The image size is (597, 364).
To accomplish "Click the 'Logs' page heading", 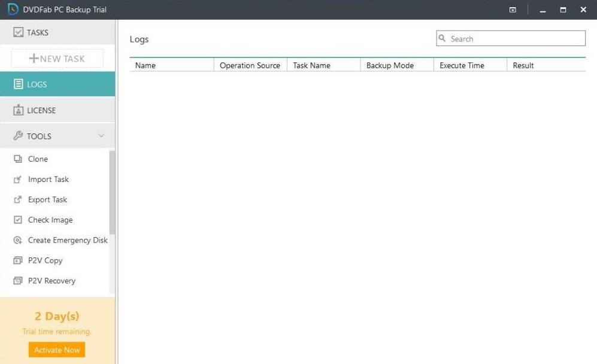I will [x=139, y=40].
